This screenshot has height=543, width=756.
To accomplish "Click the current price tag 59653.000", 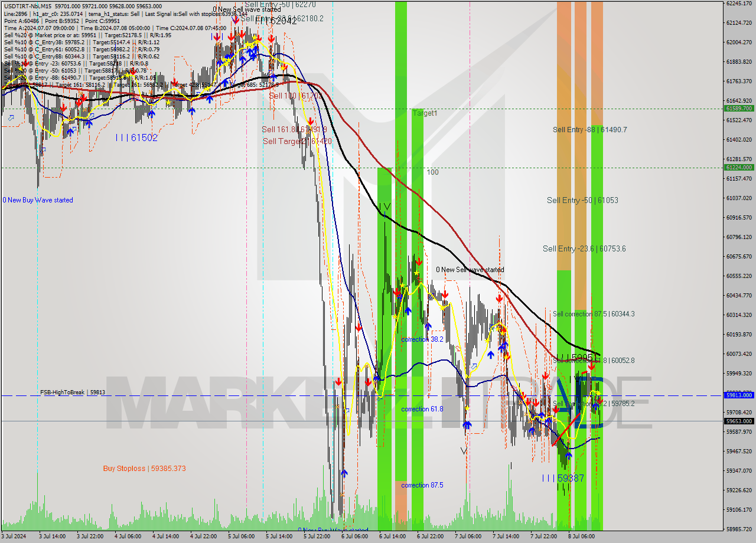I will [x=739, y=421].
